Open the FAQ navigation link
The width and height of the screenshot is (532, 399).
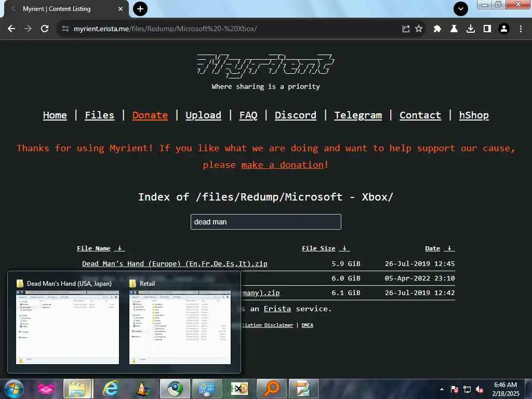tap(248, 115)
